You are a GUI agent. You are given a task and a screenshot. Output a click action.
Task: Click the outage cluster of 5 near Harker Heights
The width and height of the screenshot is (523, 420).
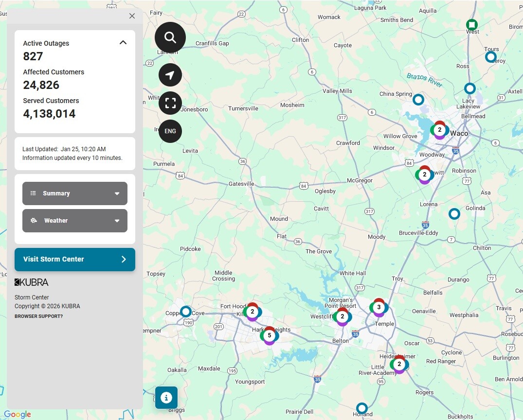coord(270,335)
